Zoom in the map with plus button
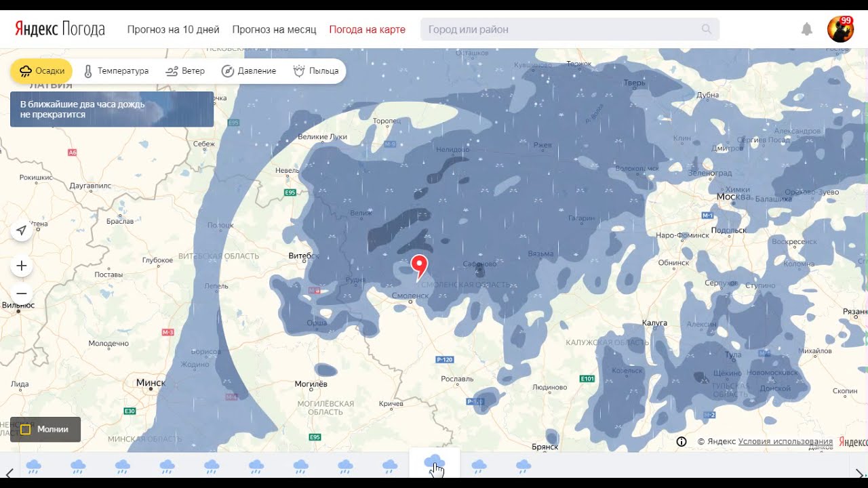 pos(22,266)
